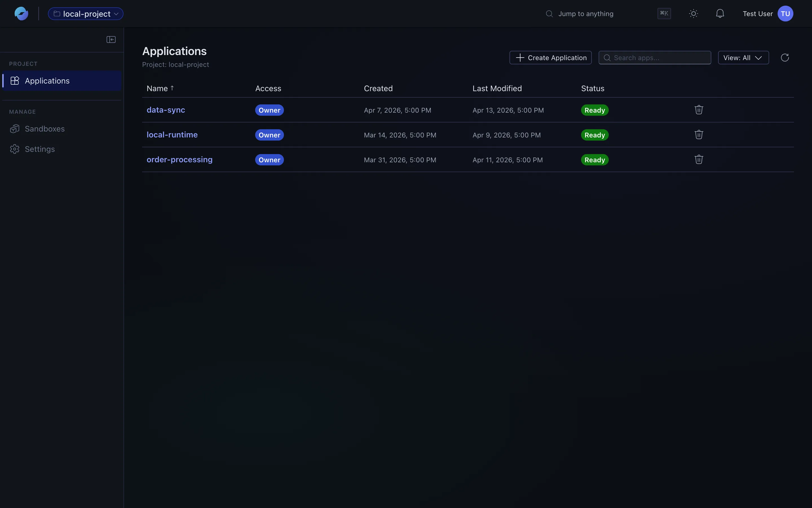The height and width of the screenshot is (508, 812).
Task: Click created date Apr 7, 2026, 5:00 PM
Action: click(x=398, y=110)
